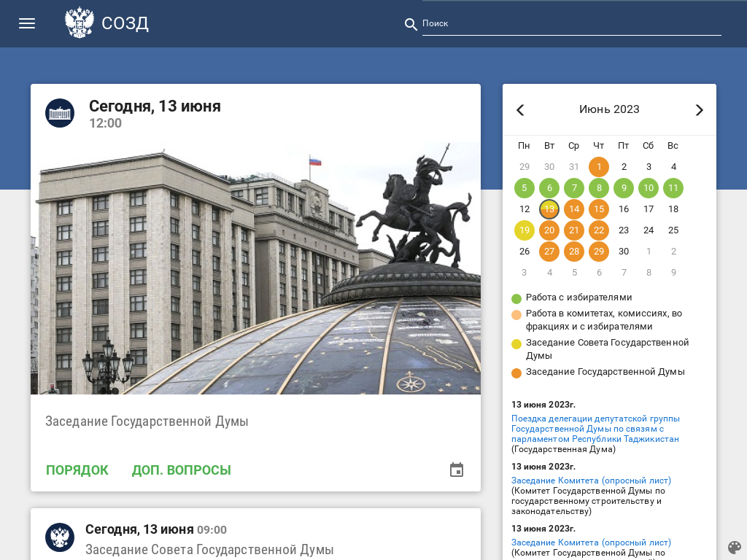Select June 26 in the calendar
Screen dimensions: 747x560
[525, 251]
